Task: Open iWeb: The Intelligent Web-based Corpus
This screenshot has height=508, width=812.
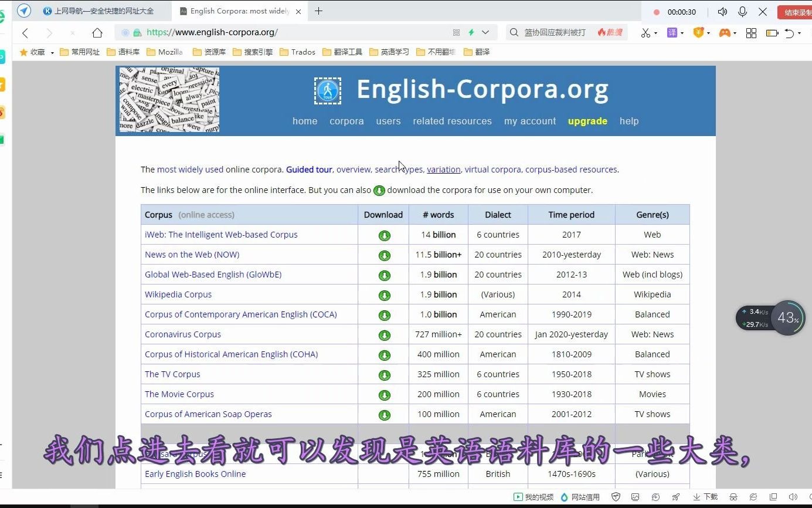Action: click(x=221, y=235)
